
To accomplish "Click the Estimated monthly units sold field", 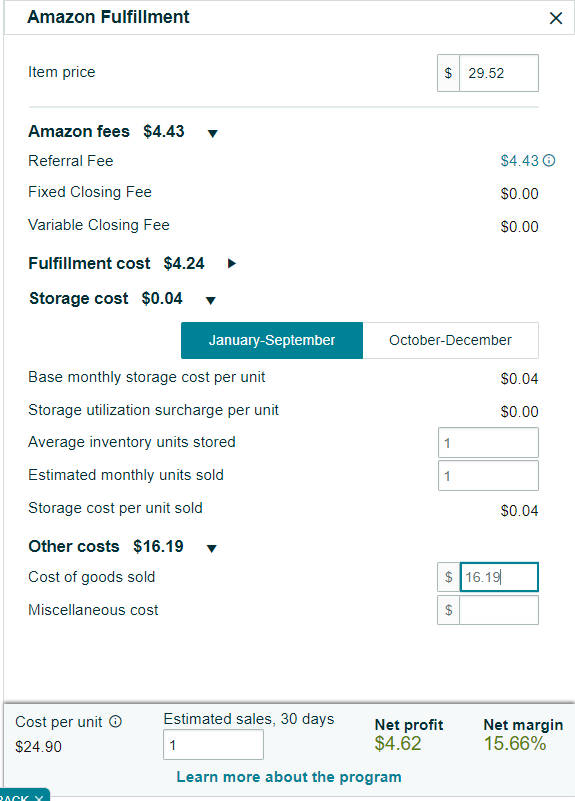I will click(488, 476).
